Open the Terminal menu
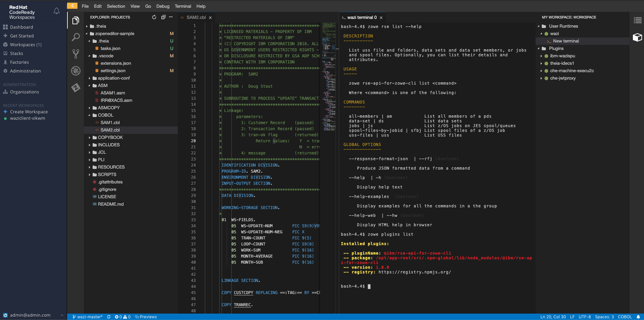Viewport: 644px width, 320px height. point(183,6)
